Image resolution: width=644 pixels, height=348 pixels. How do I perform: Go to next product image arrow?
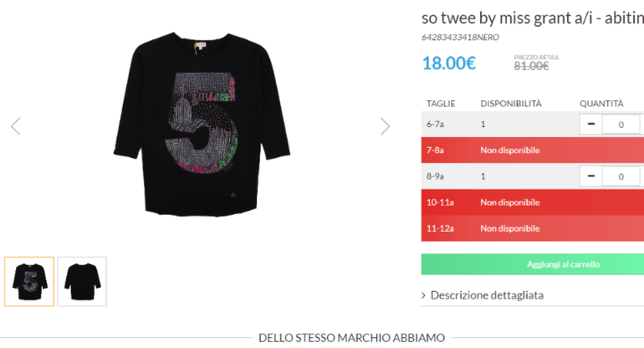[x=385, y=126]
